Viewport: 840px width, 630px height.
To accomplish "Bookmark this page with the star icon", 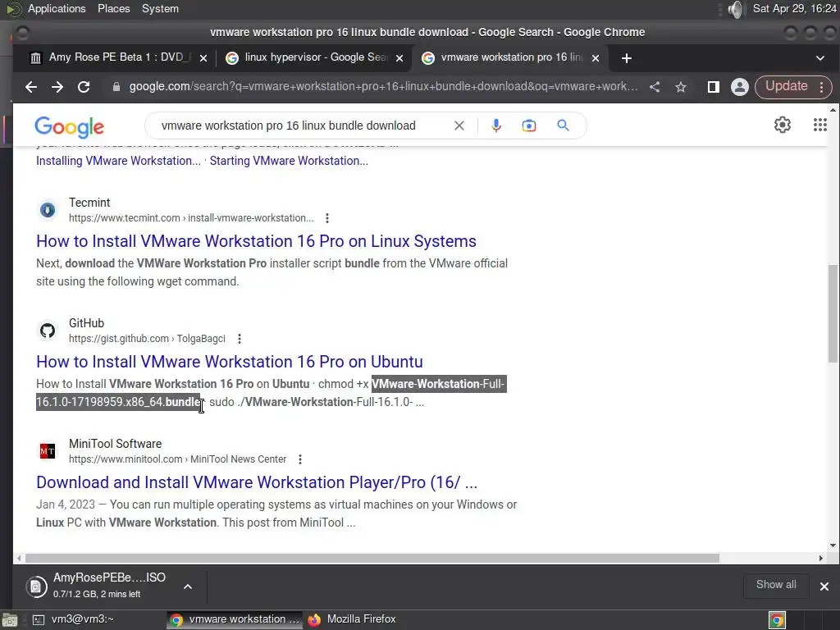I will pos(681,87).
